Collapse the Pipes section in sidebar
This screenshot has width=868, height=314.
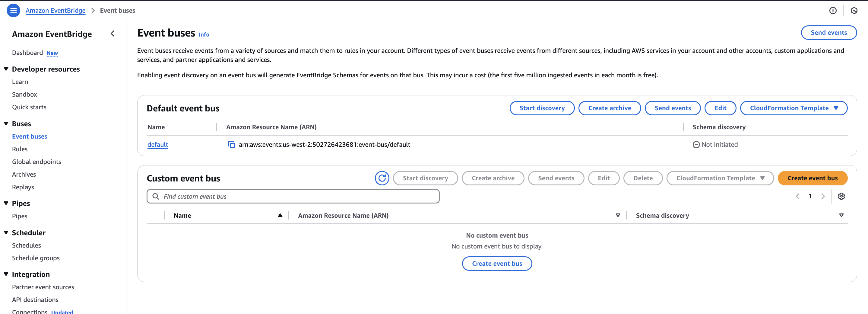click(x=6, y=203)
